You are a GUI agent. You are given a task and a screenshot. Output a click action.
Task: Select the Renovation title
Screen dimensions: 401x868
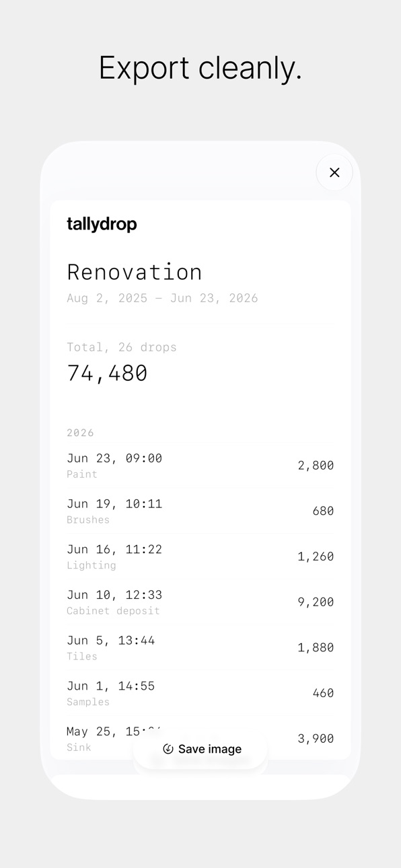coord(135,272)
